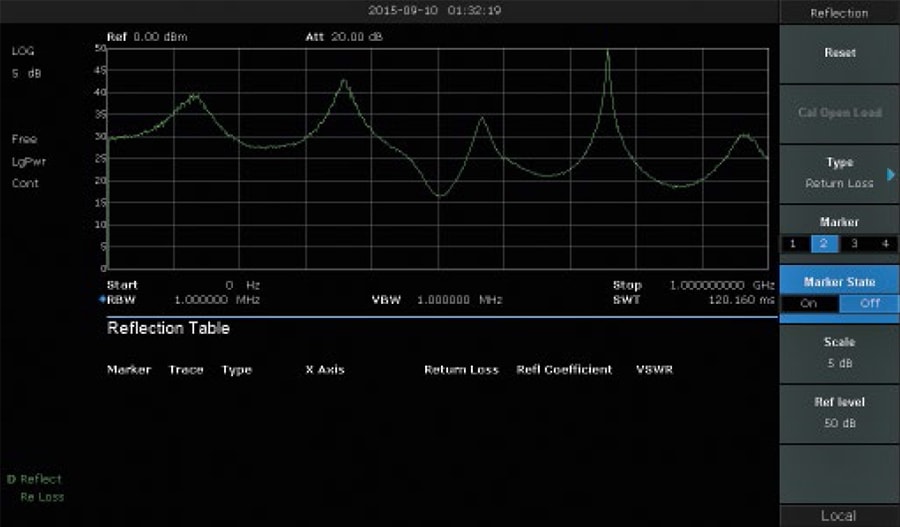900x527 pixels.
Task: Click the Reset softkey
Action: tap(839, 53)
